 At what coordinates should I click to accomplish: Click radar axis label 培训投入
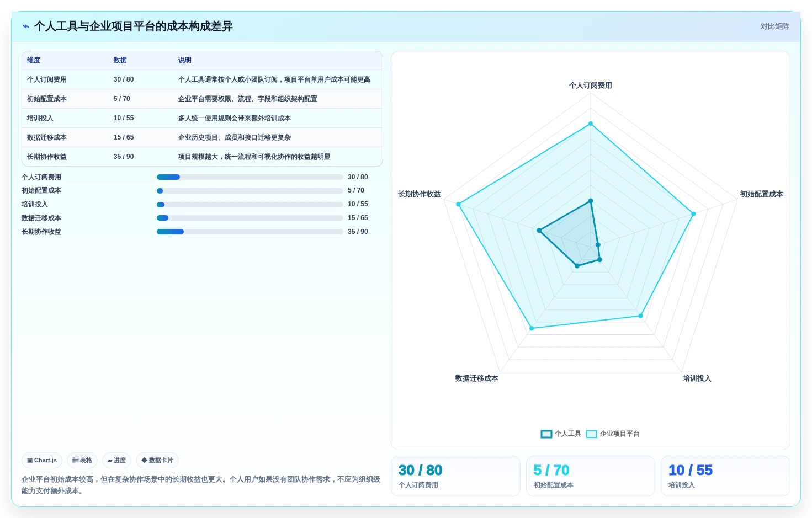tap(697, 378)
